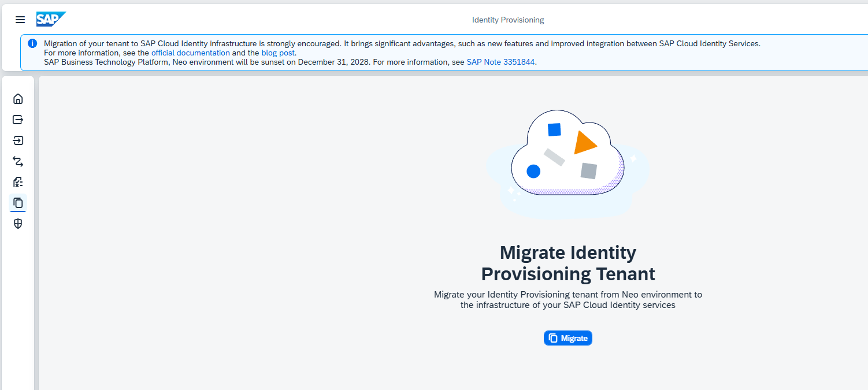Open the blog post link
The height and width of the screenshot is (390, 868).
click(x=279, y=53)
